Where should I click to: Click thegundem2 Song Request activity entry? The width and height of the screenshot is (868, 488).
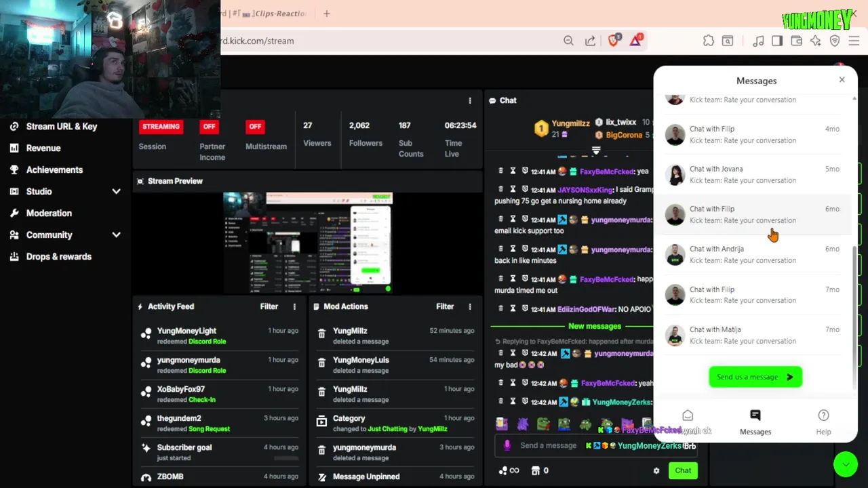pyautogui.click(x=219, y=423)
